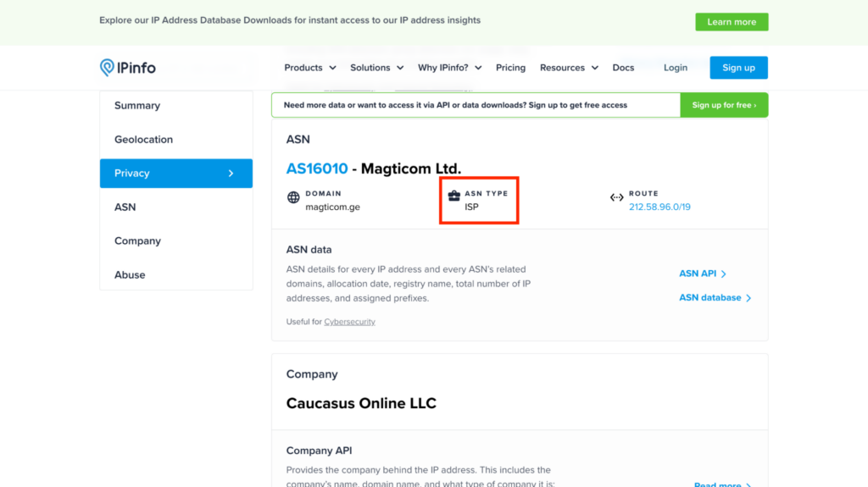Viewport: 868px width, 487px height.
Task: Open the Solutions dropdown menu
Action: click(377, 68)
